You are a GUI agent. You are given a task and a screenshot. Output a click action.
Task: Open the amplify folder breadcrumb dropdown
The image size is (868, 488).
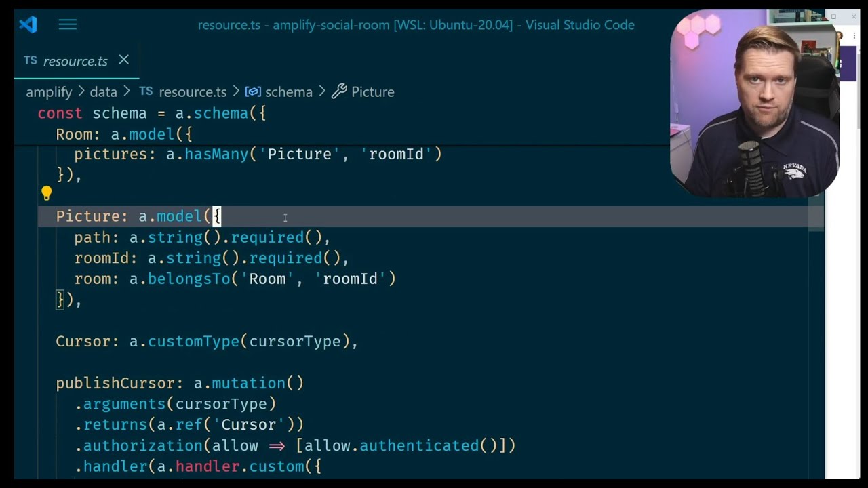48,91
